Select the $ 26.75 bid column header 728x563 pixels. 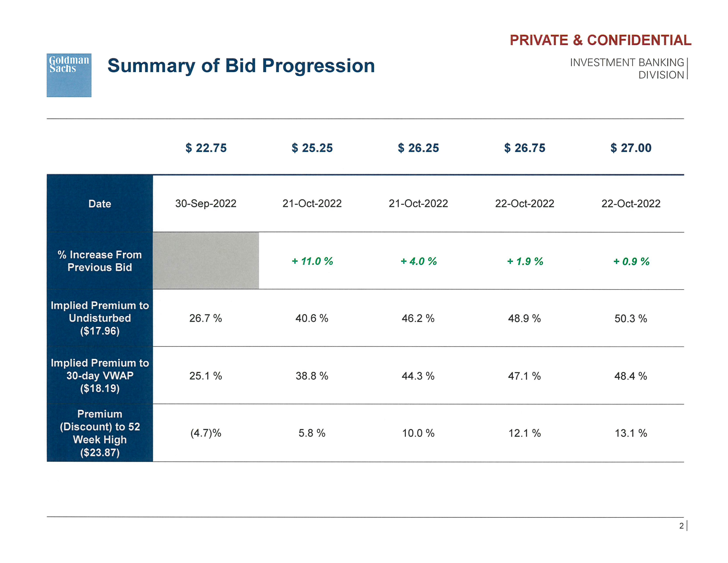pyautogui.click(x=525, y=148)
